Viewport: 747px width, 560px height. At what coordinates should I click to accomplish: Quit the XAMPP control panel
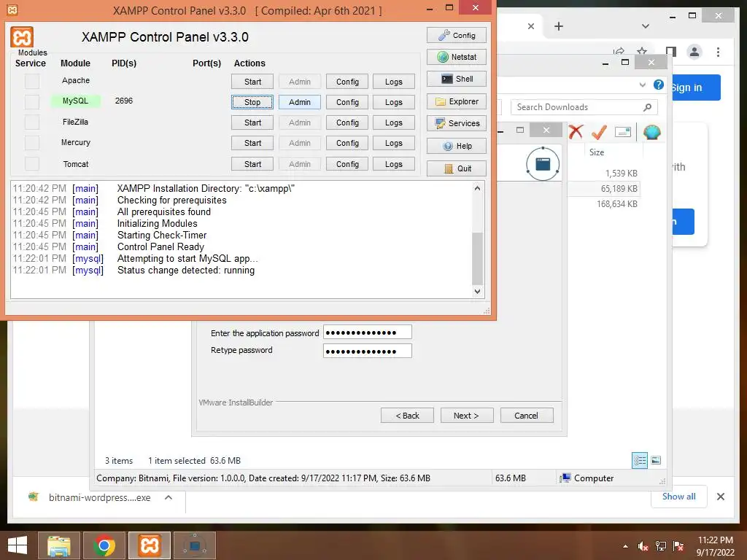tap(457, 168)
